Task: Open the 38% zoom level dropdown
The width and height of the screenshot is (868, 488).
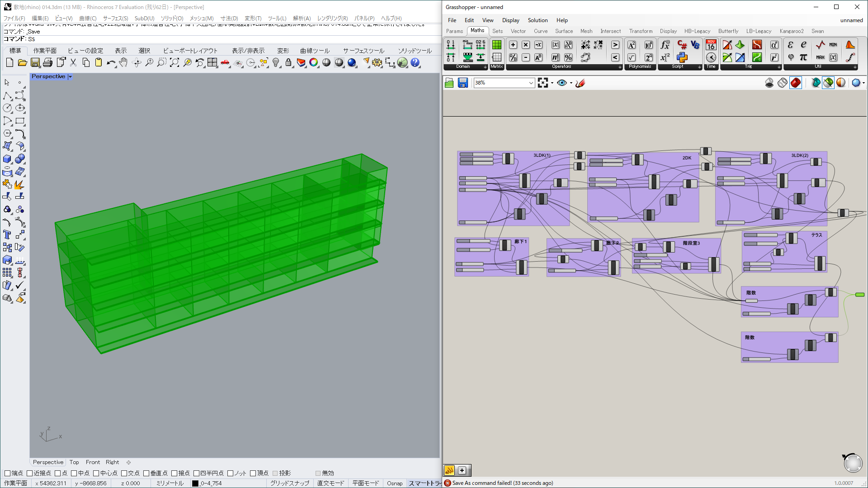Action: point(531,83)
